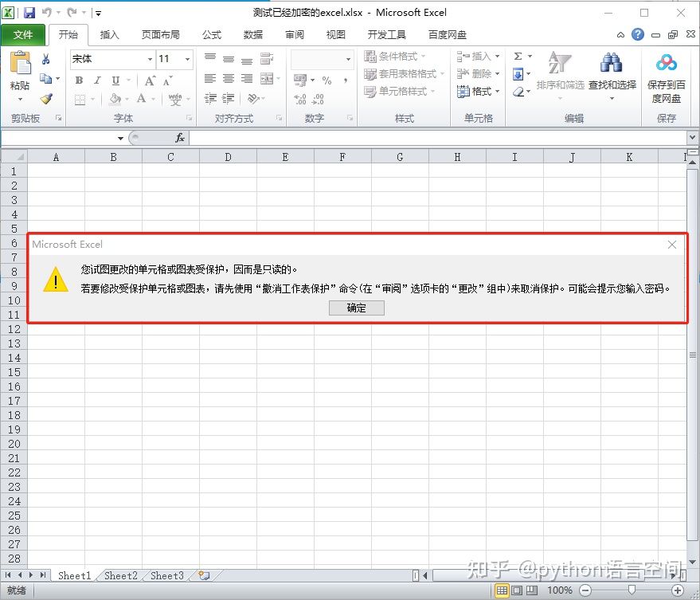Image resolution: width=700 pixels, height=600 pixels.
Task: Click the Percent Style icon
Action: [x=327, y=80]
